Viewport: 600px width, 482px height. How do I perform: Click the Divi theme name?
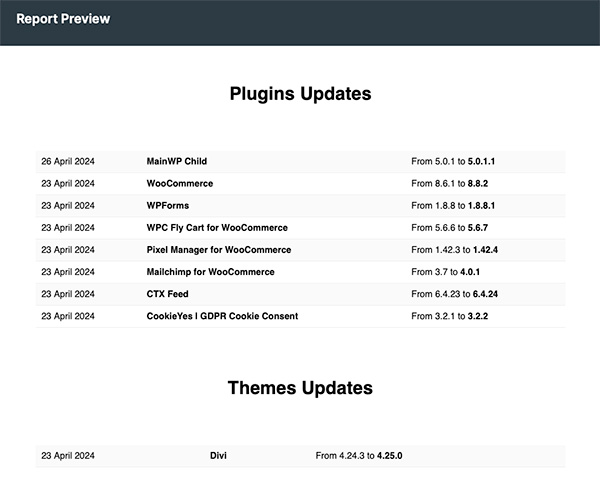point(218,456)
